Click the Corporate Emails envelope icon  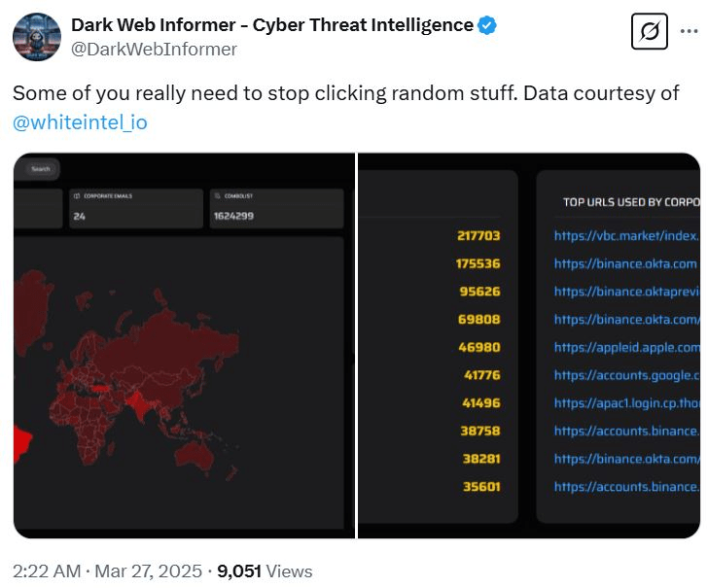point(77,195)
